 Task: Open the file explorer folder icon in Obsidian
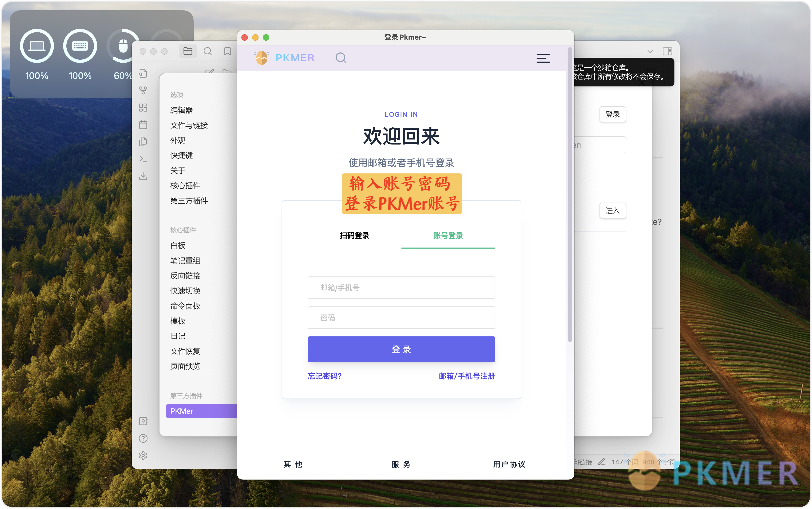pos(188,51)
